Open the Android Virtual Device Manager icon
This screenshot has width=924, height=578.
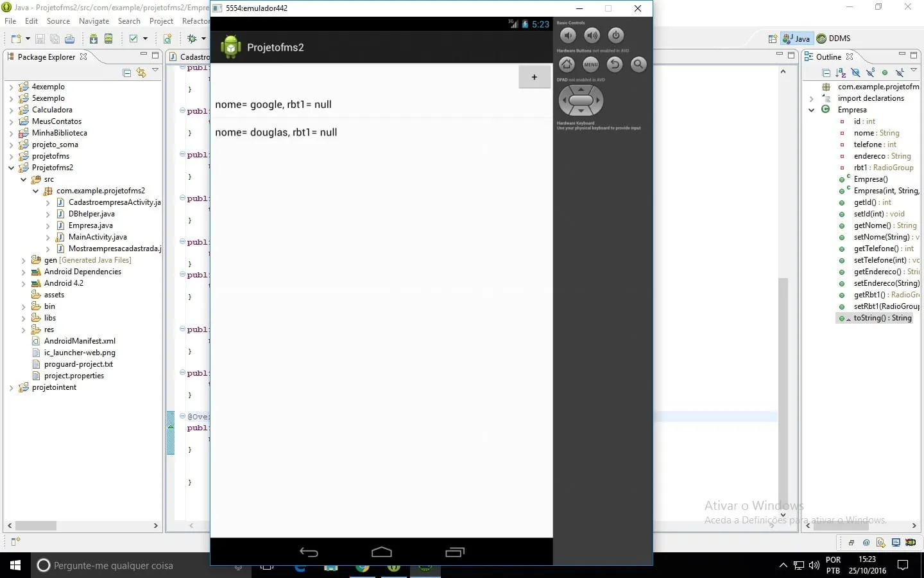click(108, 39)
